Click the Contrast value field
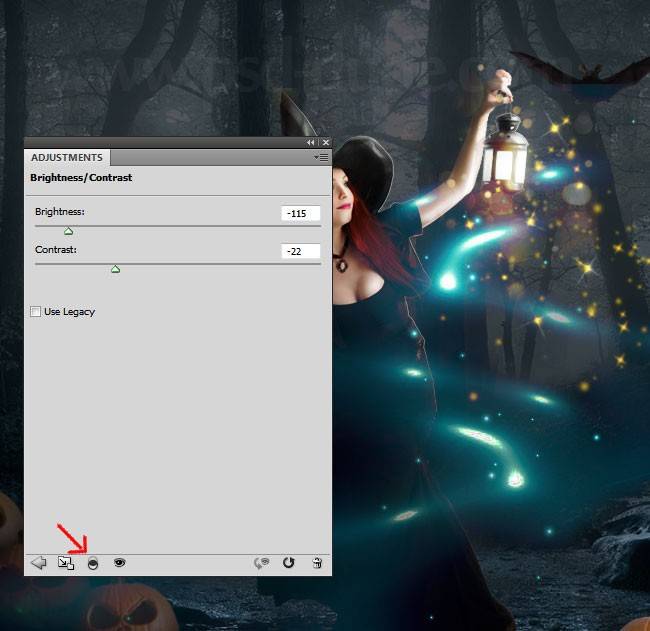The image size is (650, 631). (x=301, y=251)
